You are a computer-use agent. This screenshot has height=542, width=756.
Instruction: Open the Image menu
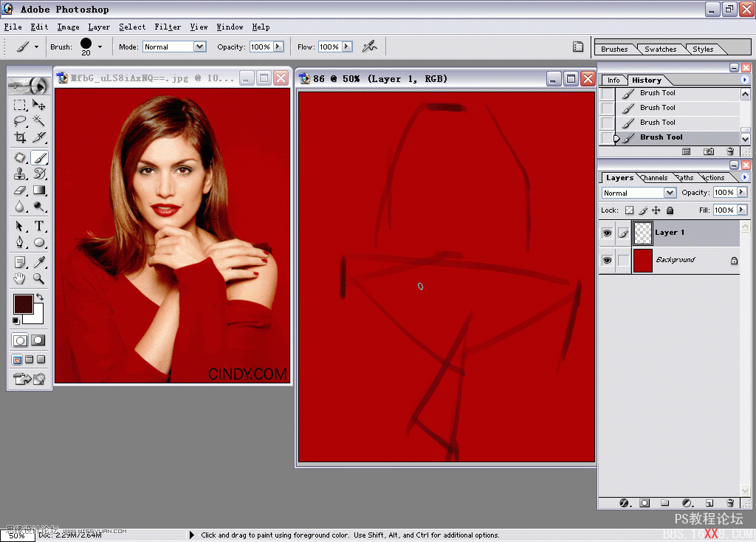pos(68,27)
